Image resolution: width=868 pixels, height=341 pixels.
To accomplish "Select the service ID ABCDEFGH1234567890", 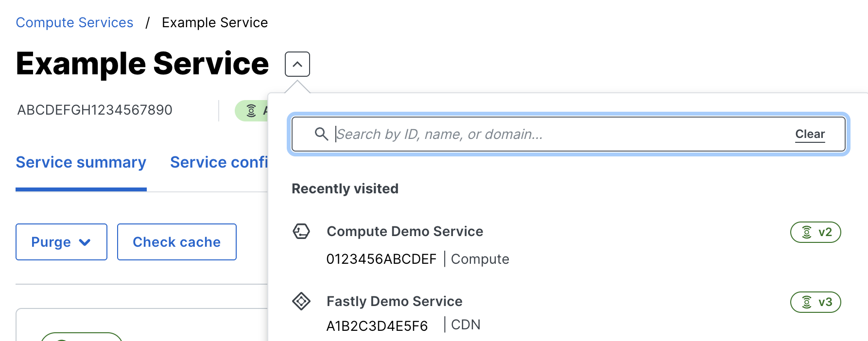I will (95, 110).
